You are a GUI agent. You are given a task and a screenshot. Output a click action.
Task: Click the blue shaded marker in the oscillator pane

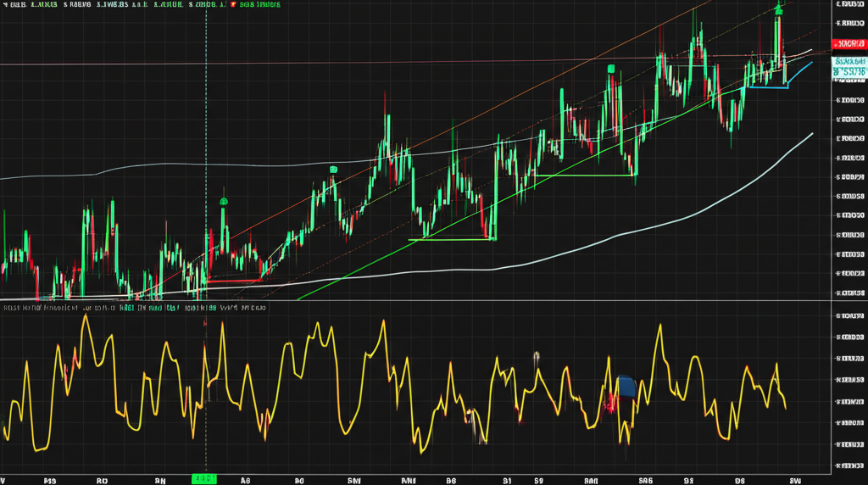pos(626,386)
